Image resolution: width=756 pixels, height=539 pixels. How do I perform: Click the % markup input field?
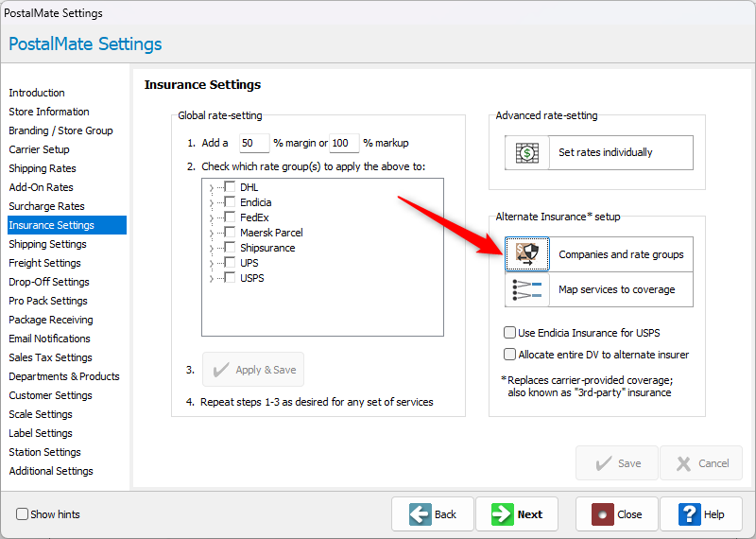[344, 144]
